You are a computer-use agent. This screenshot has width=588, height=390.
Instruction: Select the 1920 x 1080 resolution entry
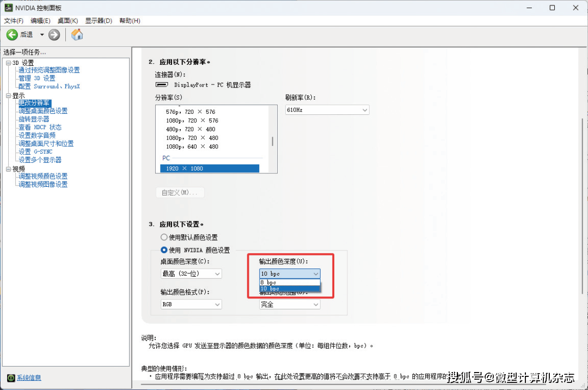tap(185, 168)
